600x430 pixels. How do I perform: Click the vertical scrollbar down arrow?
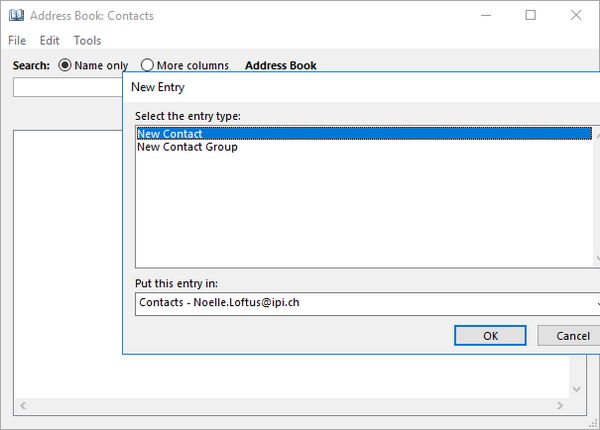(x=576, y=389)
